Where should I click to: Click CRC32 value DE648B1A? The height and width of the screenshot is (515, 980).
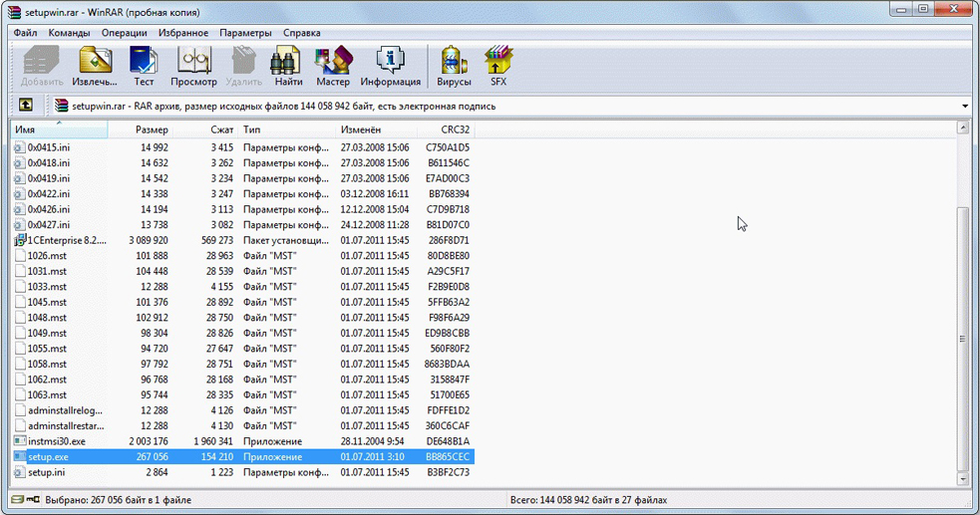(448, 441)
